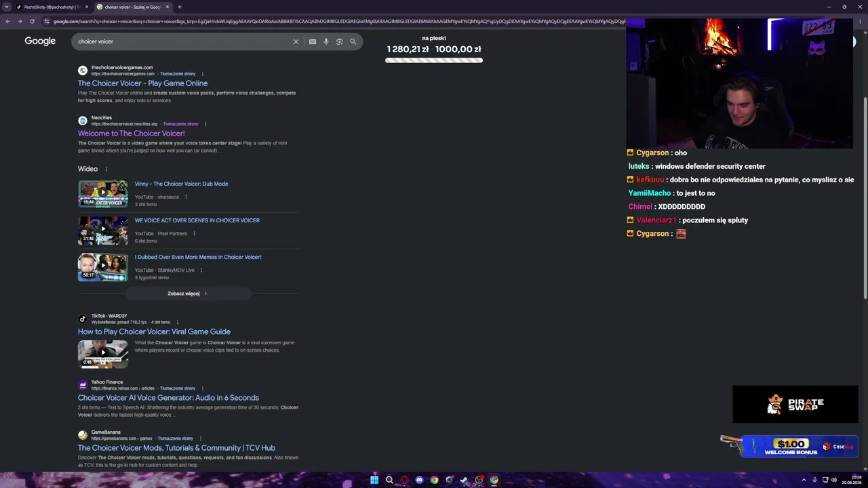This screenshot has height=488, width=868.
Task: Open more options for thechoicervoicergames.com result
Action: click(203, 74)
